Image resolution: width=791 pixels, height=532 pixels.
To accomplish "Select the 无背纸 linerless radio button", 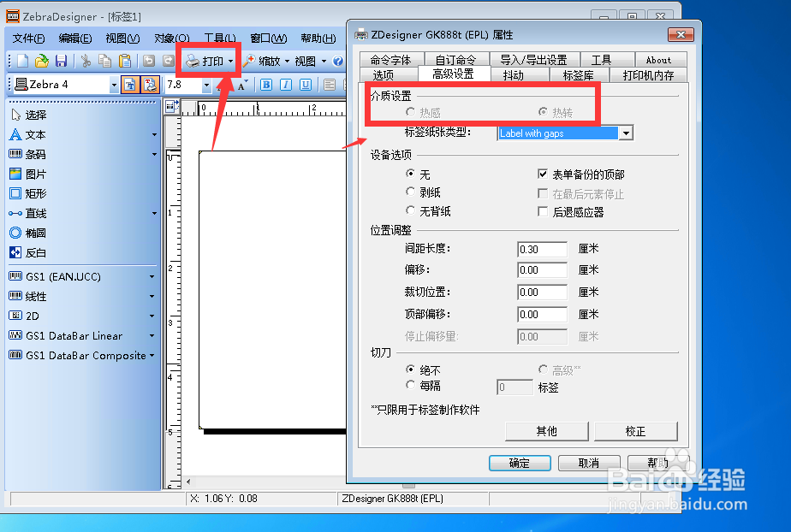I will (x=410, y=210).
